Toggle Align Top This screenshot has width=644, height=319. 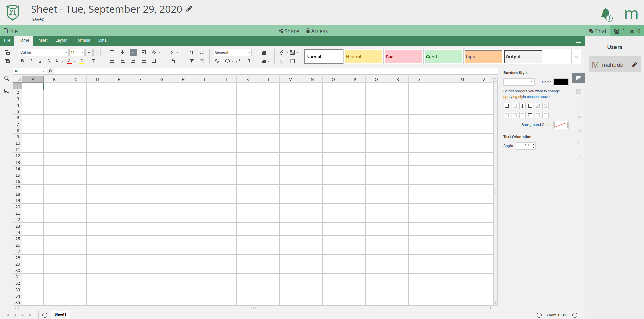112,53
